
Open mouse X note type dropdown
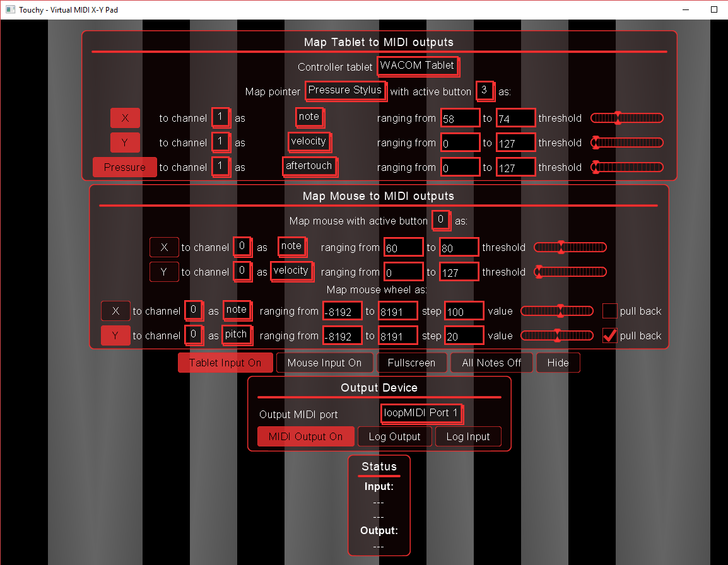(292, 247)
